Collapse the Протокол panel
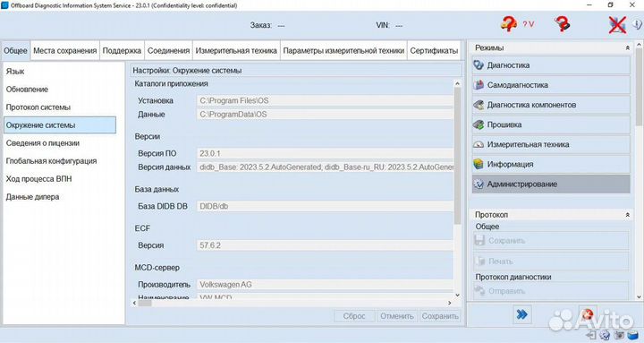 (628, 215)
